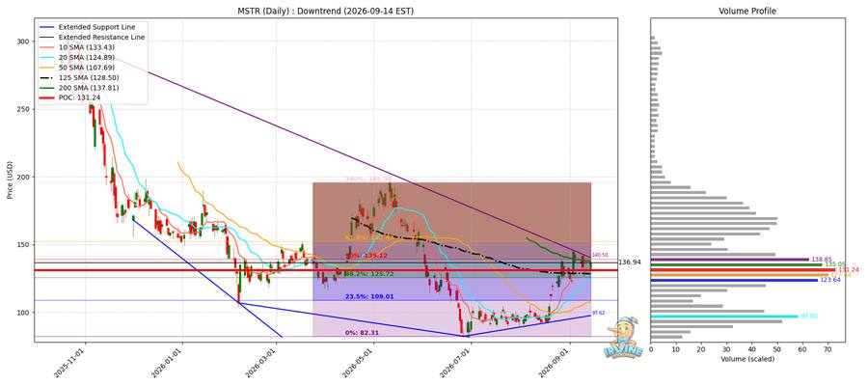Viewport: 868px width, 386px height.
Task: Click the purple 138.85 volume bar
Action: pos(730,260)
